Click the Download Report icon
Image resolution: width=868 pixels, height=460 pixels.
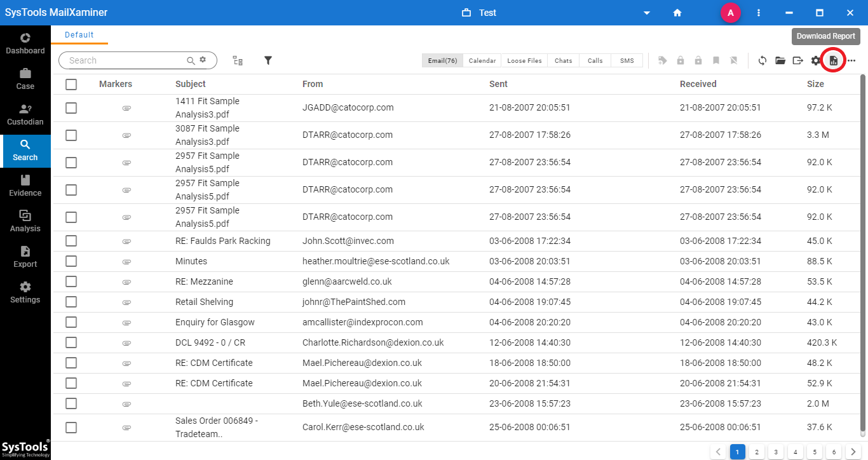[x=833, y=60]
